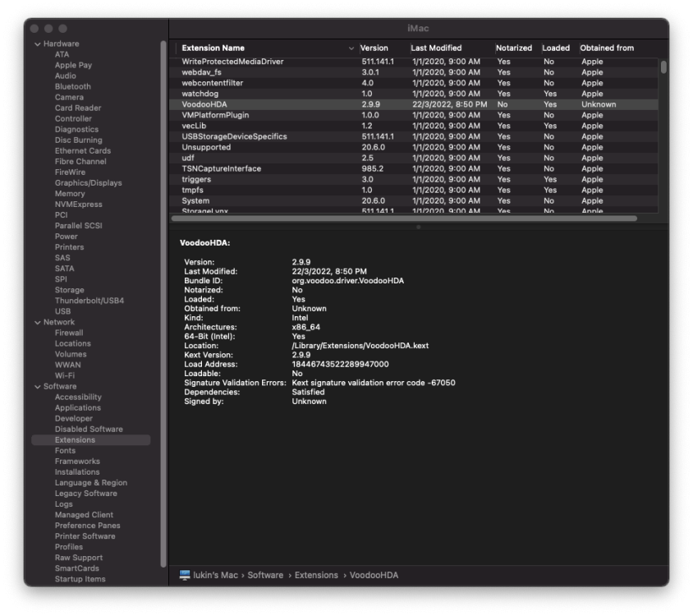
Task: Open the Bluetooth hardware section
Action: 73,87
